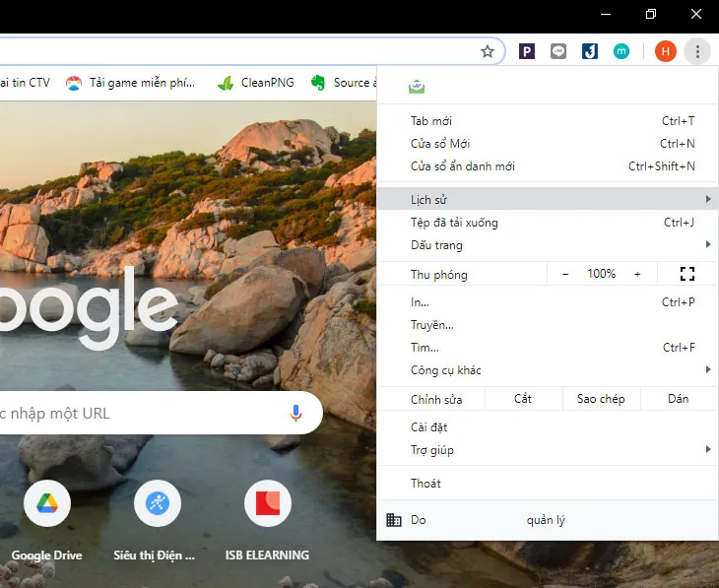Open the Google Drive shortcut tile
Screen dimensions: 719x588
[x=46, y=504]
